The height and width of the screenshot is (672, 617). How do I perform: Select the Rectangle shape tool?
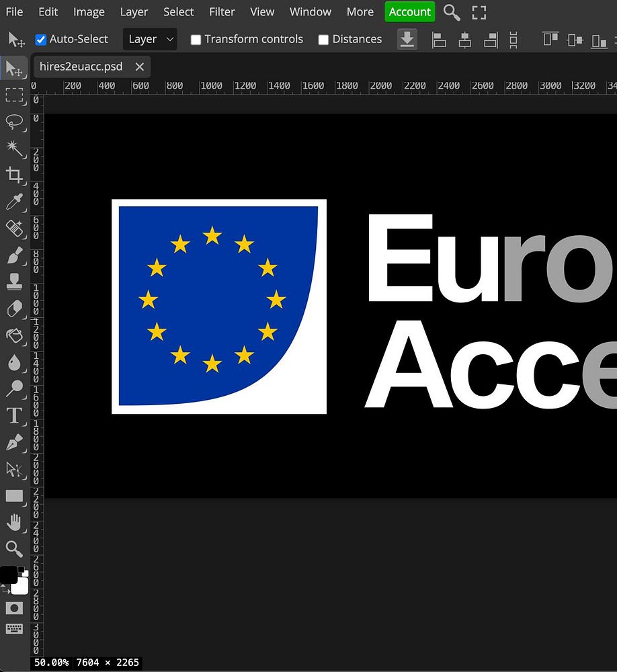click(14, 496)
